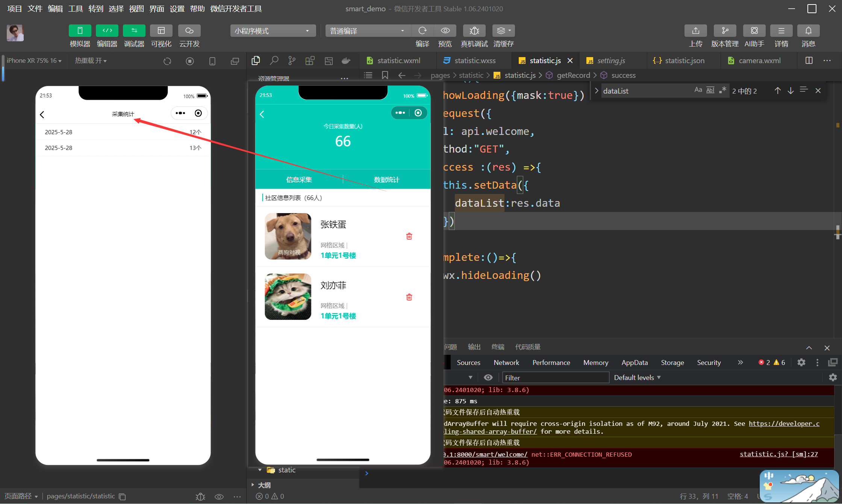
Task: Click the compile refresh (编译) icon
Action: tap(423, 30)
